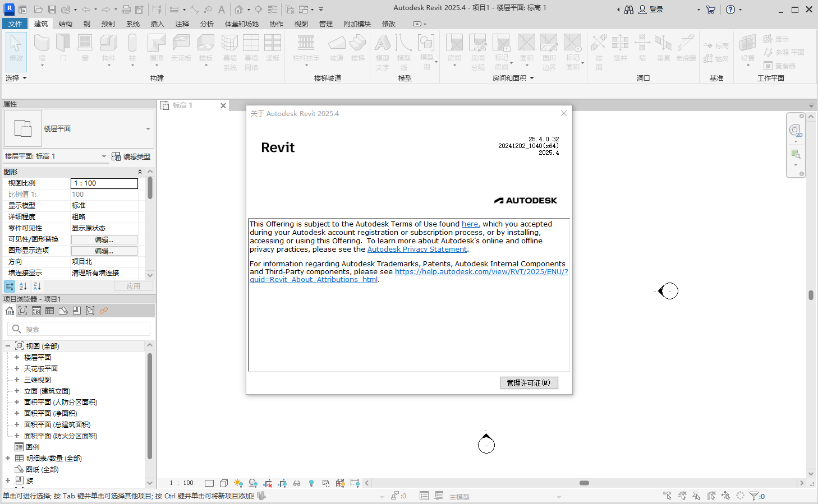Click the project browser 搜索 field

click(79, 329)
